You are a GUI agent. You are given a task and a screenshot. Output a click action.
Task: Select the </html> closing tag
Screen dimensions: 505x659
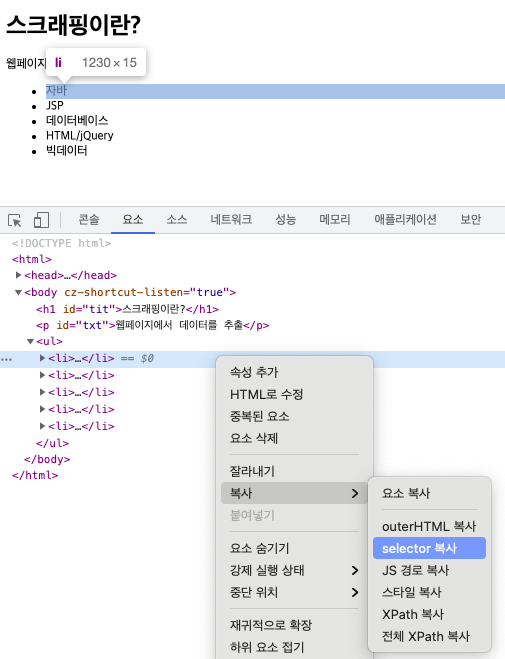coord(35,475)
